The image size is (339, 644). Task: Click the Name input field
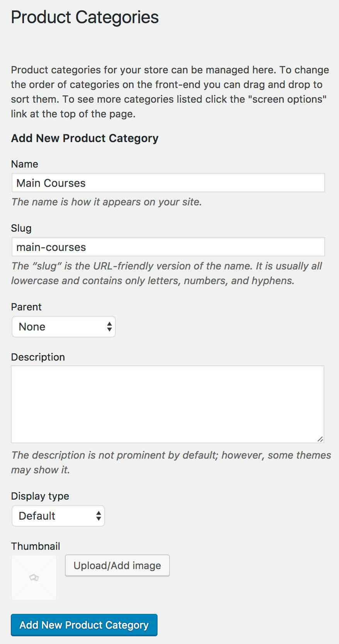click(x=168, y=183)
